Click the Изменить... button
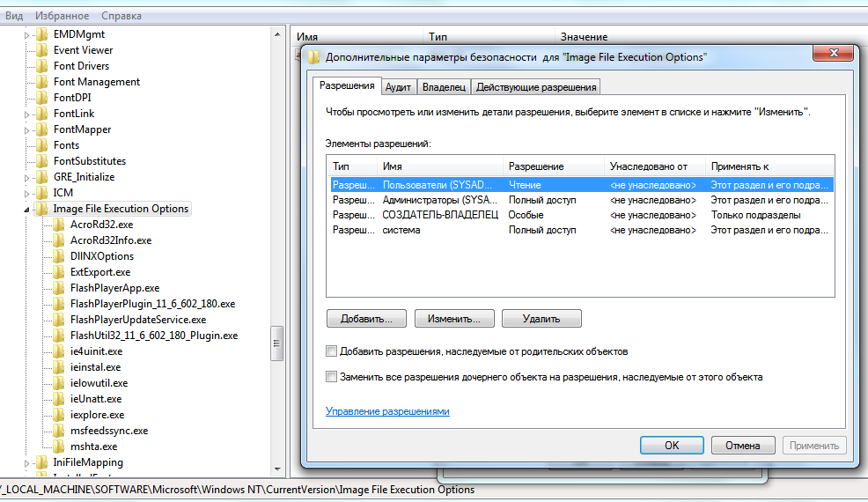The image size is (868, 502). tap(454, 319)
